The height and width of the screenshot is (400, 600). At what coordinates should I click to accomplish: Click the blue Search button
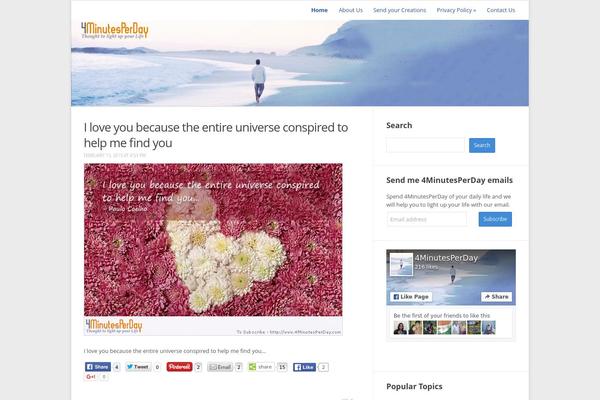(x=482, y=145)
